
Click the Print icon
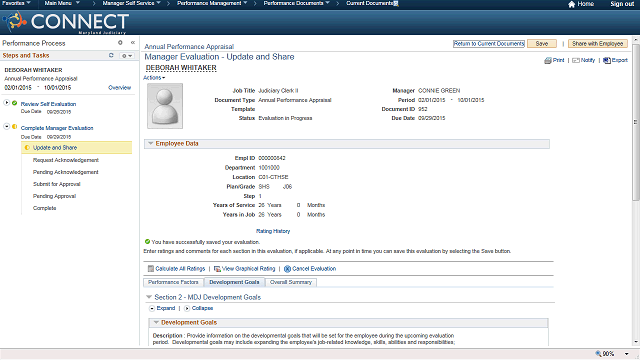point(548,60)
